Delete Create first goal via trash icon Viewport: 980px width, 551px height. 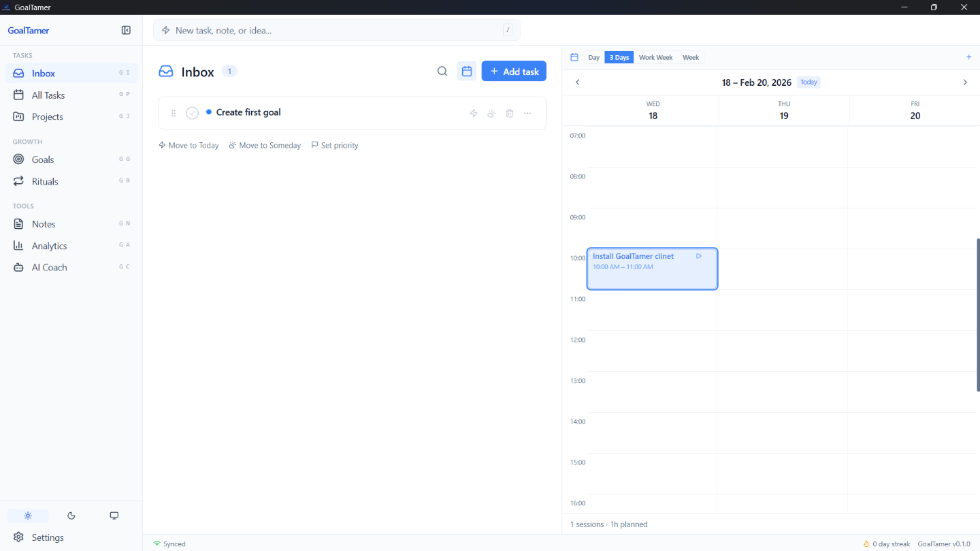coord(510,113)
